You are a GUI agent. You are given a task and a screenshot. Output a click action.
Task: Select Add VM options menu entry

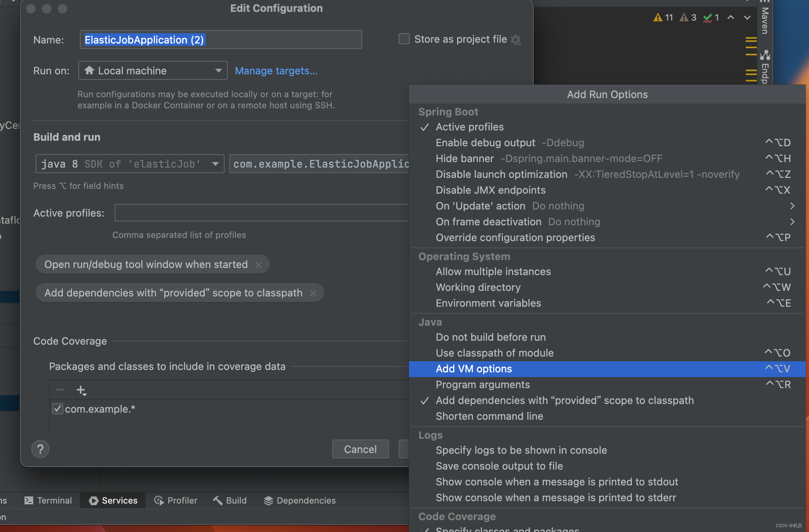click(x=473, y=369)
